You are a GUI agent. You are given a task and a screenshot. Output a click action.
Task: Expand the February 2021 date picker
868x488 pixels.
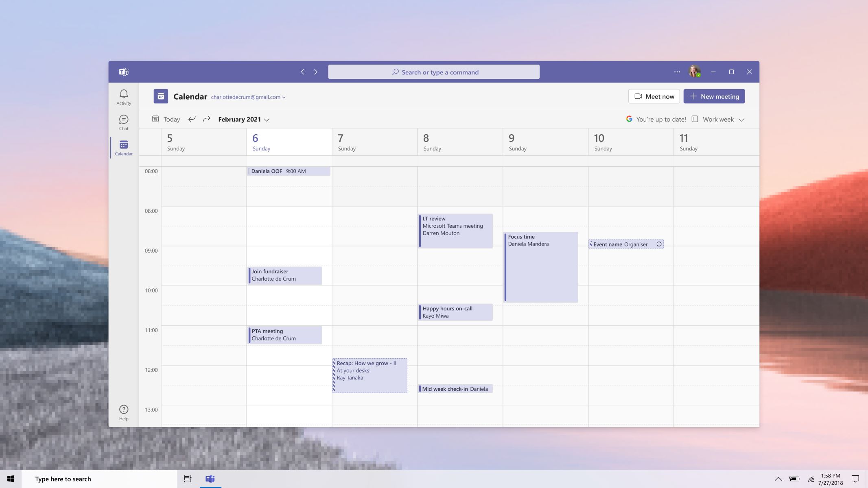(267, 119)
